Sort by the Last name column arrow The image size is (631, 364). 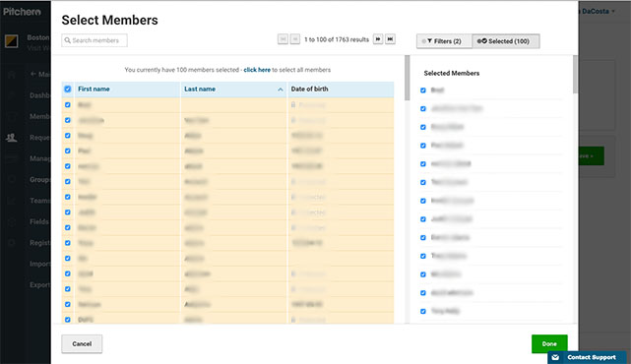click(x=281, y=90)
